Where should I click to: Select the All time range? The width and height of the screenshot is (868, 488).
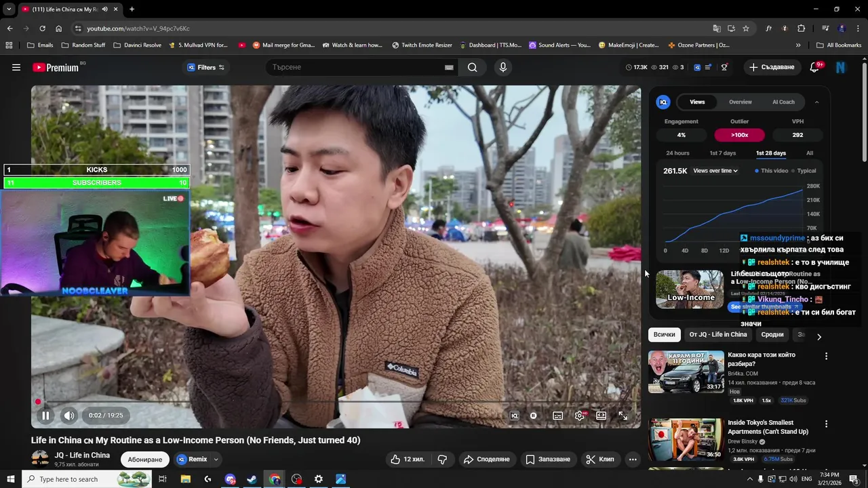click(810, 153)
